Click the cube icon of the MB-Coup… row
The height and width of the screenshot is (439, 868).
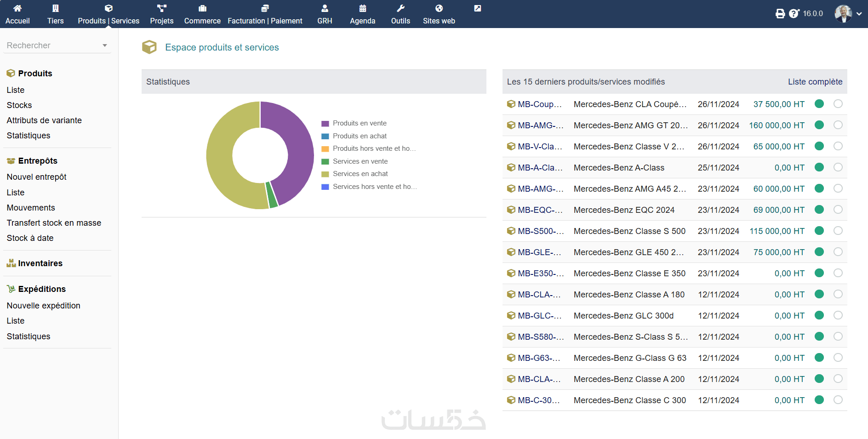[511, 104]
